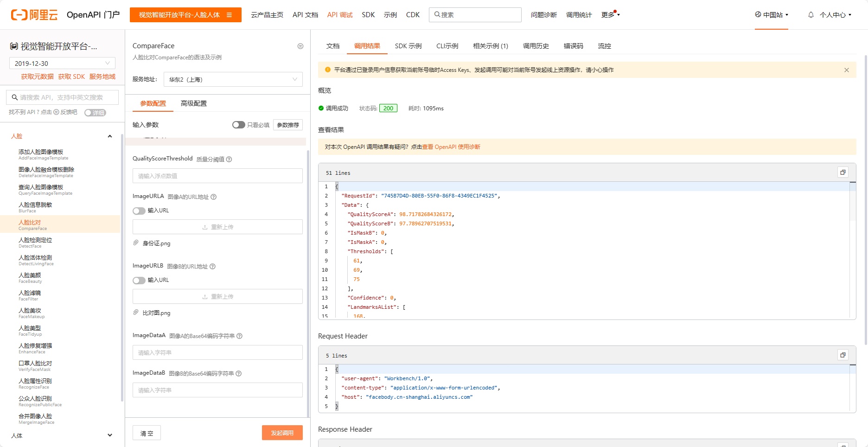Click the API search magnifier icon in sidebar
The width and height of the screenshot is (868, 447).
(15, 97)
